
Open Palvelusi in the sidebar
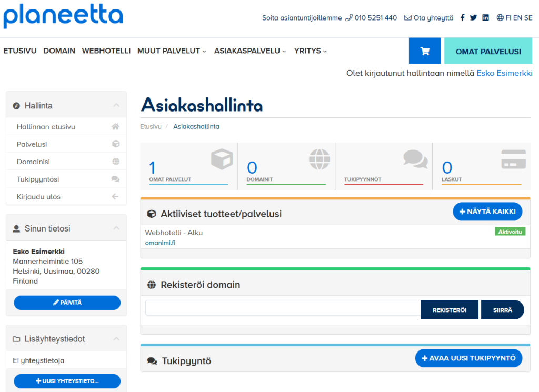[66, 144]
